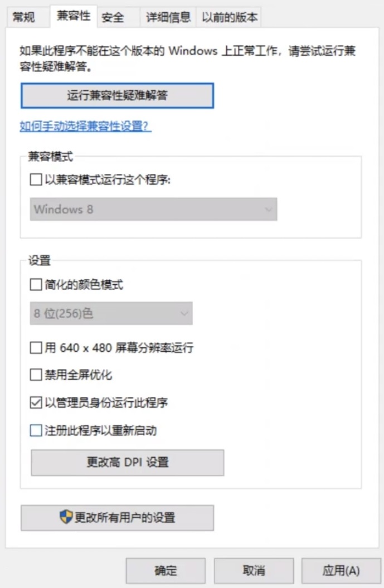The height and width of the screenshot is (588, 384).
Task: Switch to the 常规 tab
Action: [24, 17]
